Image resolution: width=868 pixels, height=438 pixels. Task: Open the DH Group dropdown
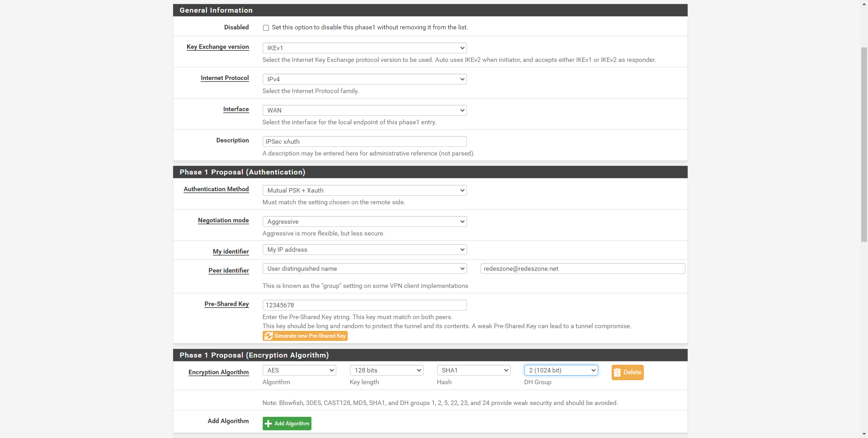pyautogui.click(x=561, y=370)
